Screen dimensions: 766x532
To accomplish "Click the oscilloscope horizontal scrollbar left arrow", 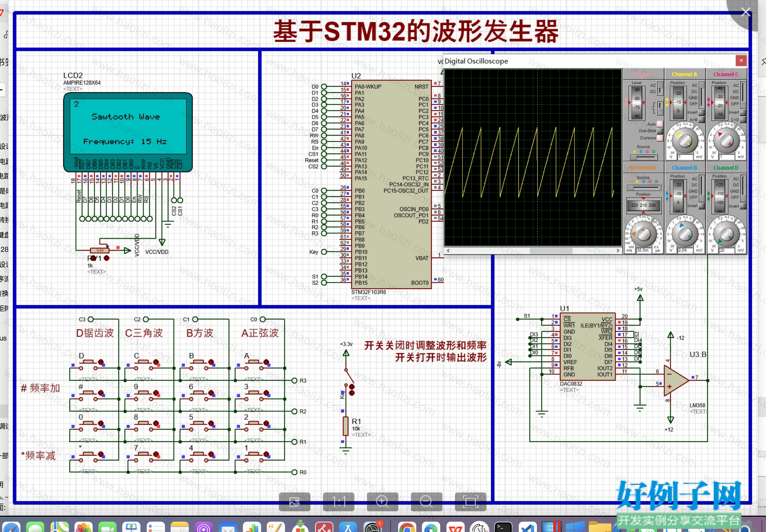I will point(448,250).
